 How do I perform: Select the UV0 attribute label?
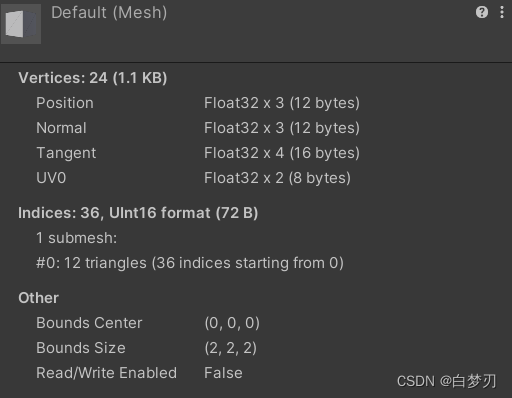point(51,178)
